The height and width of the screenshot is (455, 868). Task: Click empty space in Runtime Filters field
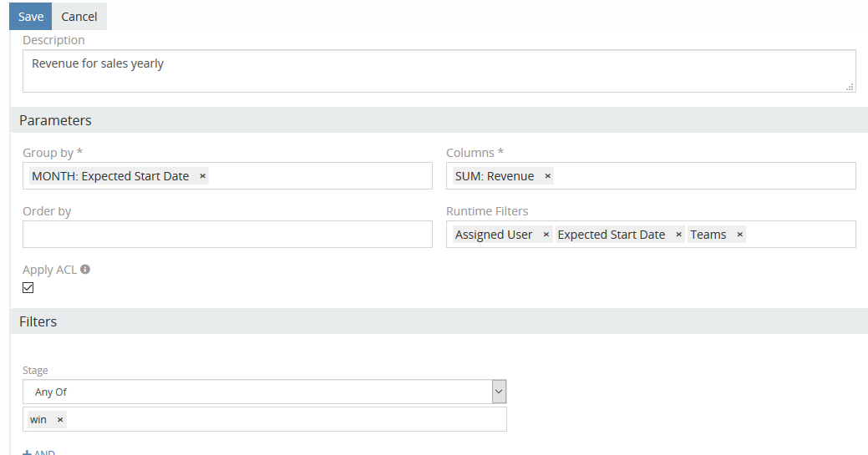[x=798, y=235]
